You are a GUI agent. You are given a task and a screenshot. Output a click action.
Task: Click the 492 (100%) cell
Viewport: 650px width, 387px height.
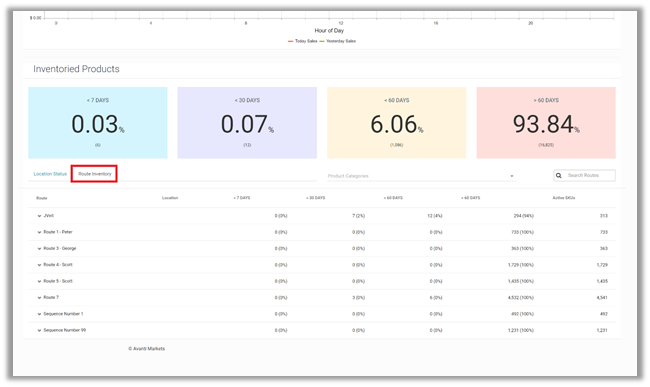click(x=522, y=314)
